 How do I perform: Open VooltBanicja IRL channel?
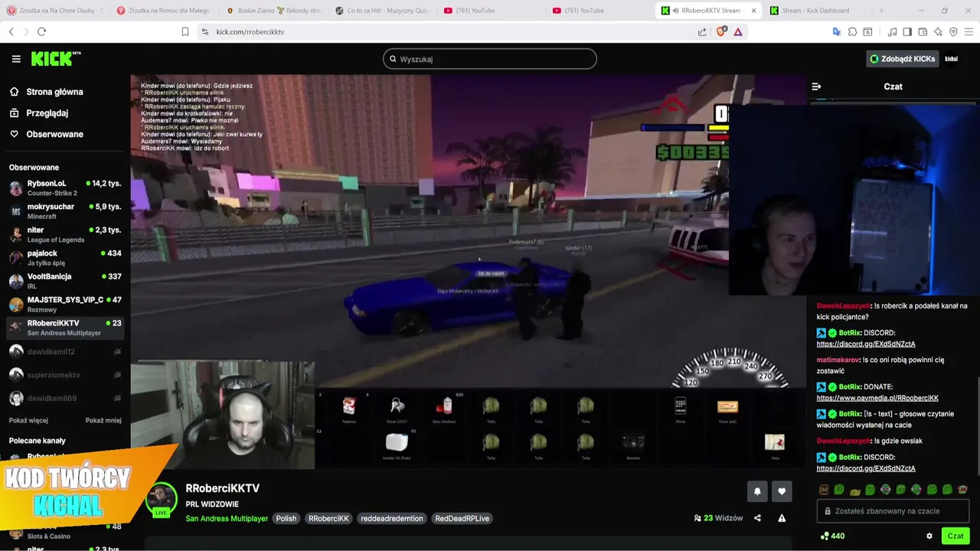tap(65, 281)
